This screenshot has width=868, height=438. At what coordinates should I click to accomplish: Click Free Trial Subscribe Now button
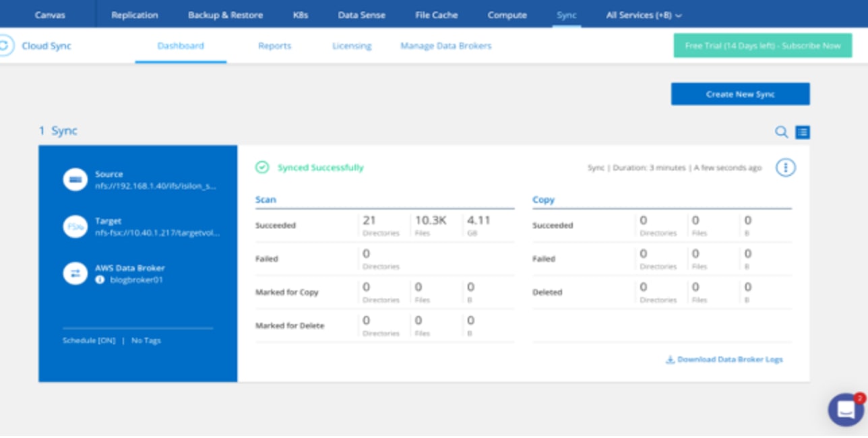coord(762,46)
